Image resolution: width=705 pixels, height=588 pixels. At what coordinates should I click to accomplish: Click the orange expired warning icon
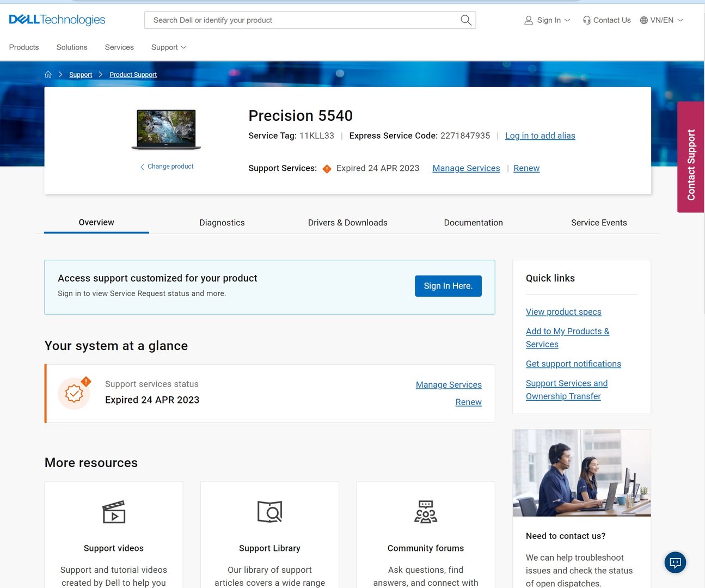coord(327,169)
